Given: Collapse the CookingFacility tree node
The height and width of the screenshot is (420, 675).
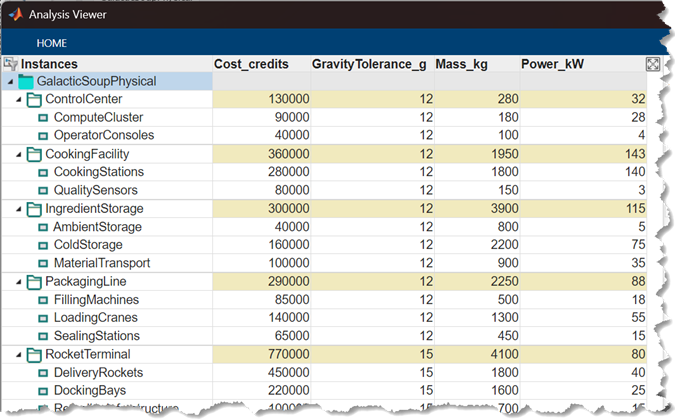Looking at the screenshot, I should tap(19, 154).
